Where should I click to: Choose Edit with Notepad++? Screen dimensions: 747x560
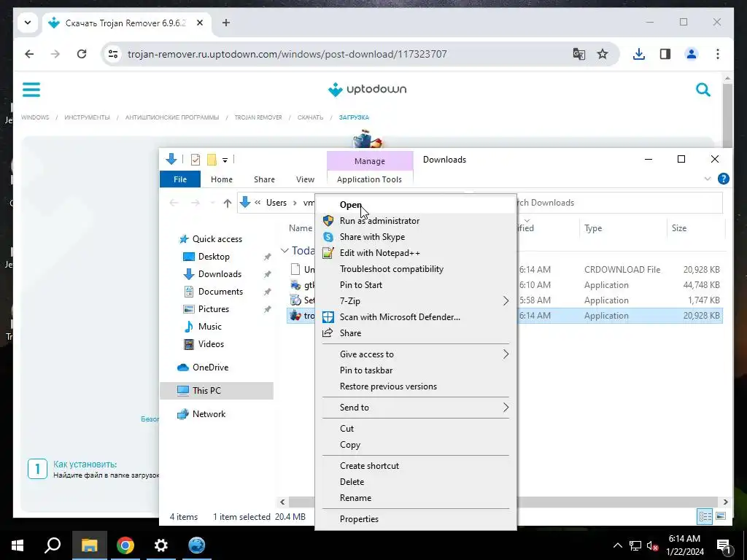[415, 253]
